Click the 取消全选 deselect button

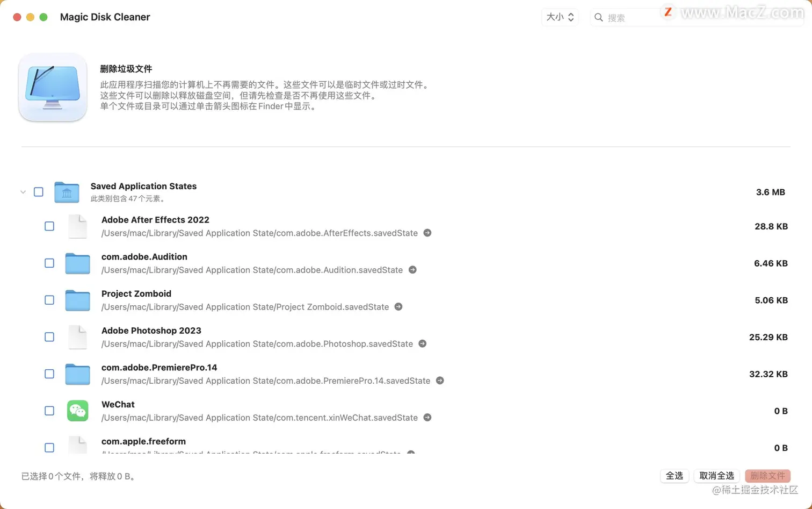(x=716, y=476)
